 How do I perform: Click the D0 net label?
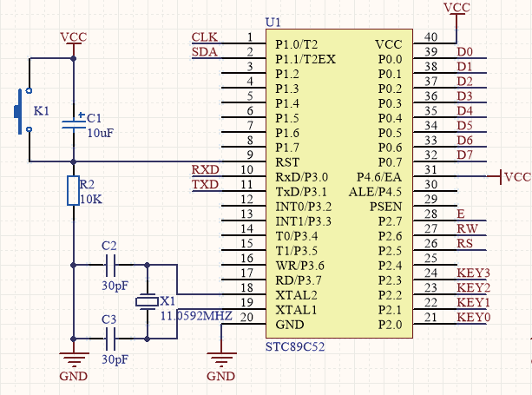coord(465,52)
